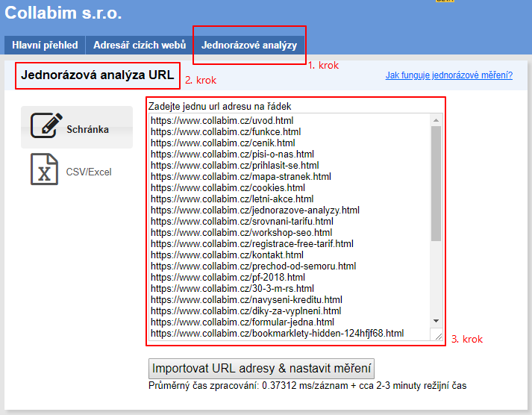The image size is (532, 415).
Task: Click the uvod.html URL line
Action: [x=222, y=120]
